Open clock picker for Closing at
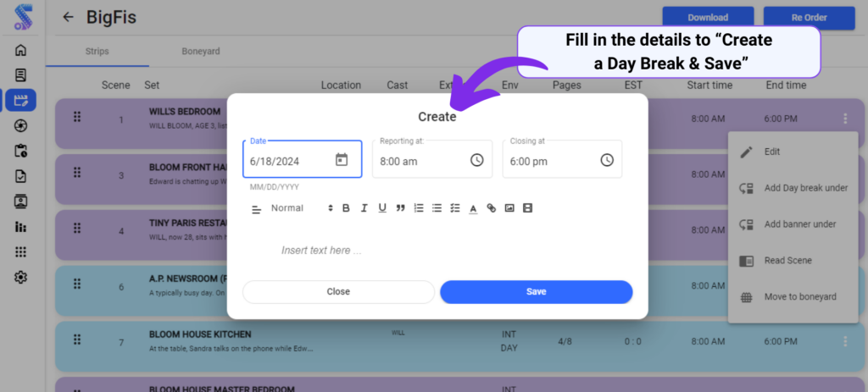 pyautogui.click(x=607, y=160)
